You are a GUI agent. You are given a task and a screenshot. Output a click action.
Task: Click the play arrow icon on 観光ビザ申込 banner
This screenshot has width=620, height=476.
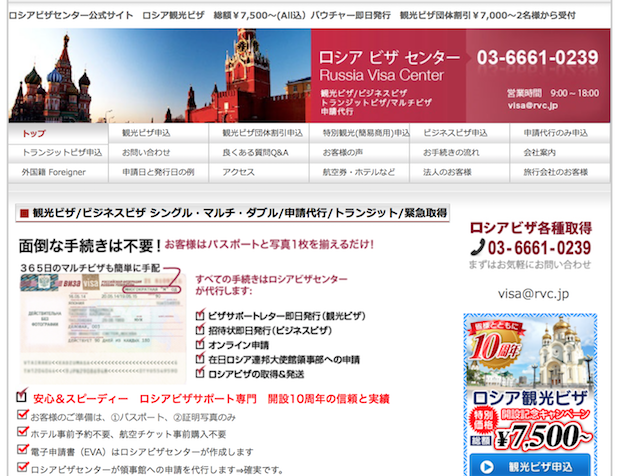484,466
